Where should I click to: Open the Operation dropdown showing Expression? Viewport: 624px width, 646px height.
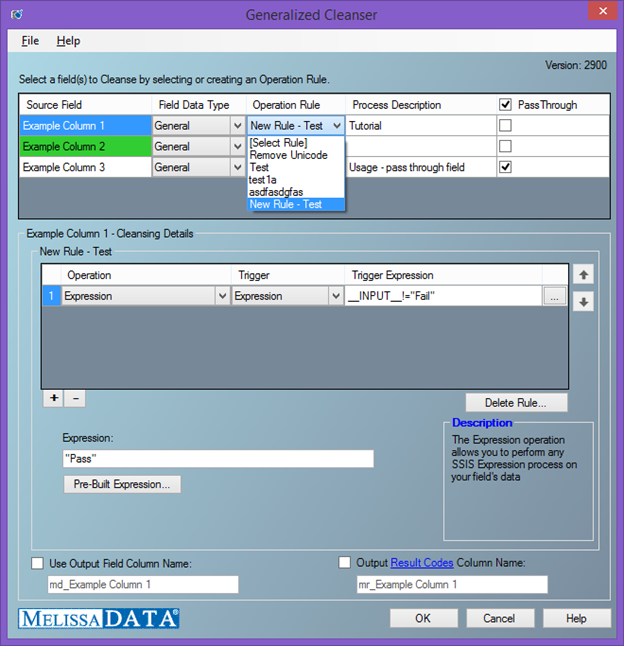(221, 296)
